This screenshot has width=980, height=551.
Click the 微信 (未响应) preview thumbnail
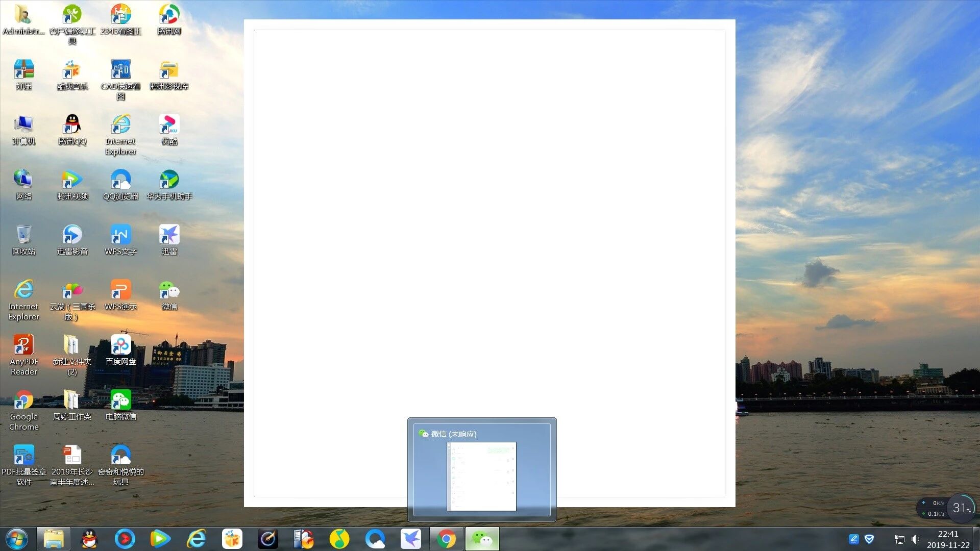pos(481,475)
